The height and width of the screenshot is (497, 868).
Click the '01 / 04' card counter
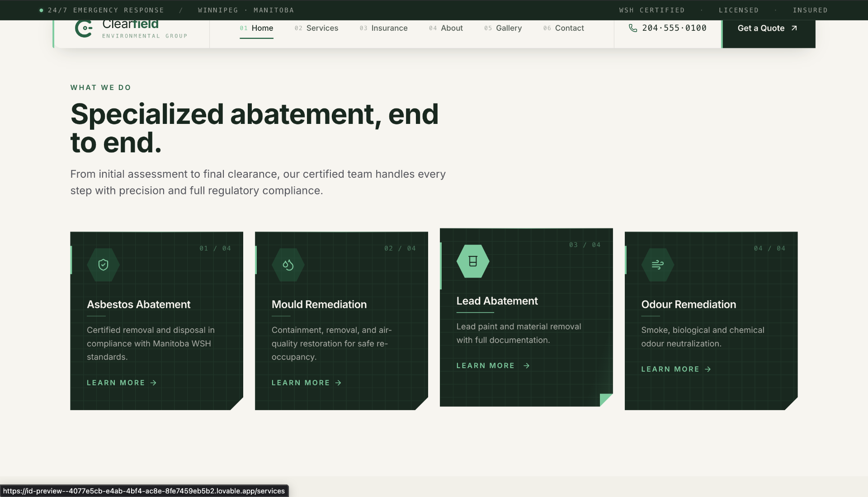tap(215, 248)
